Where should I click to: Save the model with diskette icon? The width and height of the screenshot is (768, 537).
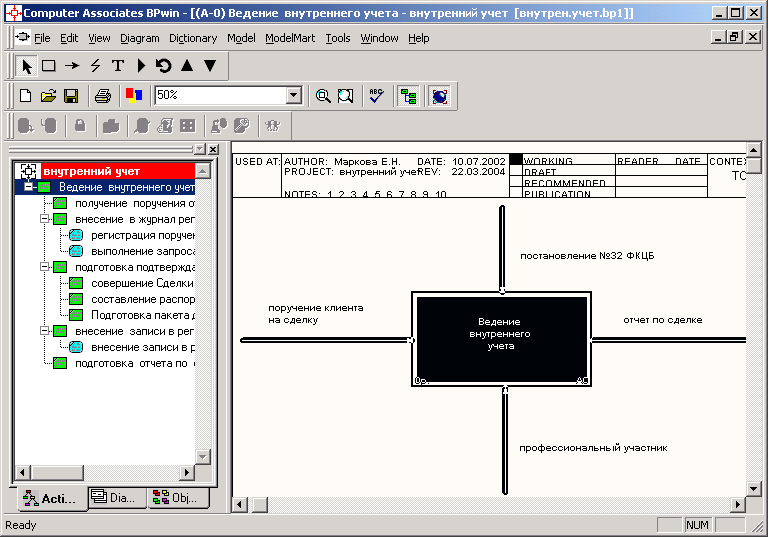[72, 96]
